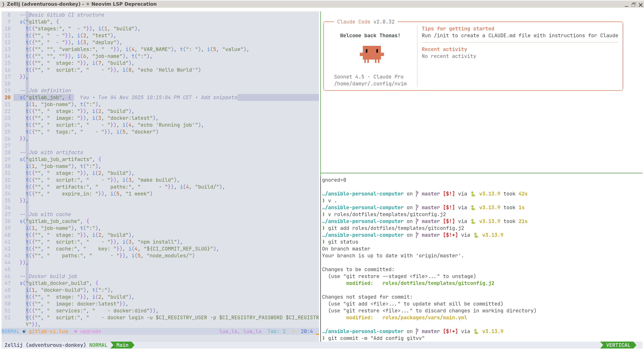The width and height of the screenshot is (644, 352).
Task: Click the small orange filetype icon in statusline
Action: tap(293, 331)
